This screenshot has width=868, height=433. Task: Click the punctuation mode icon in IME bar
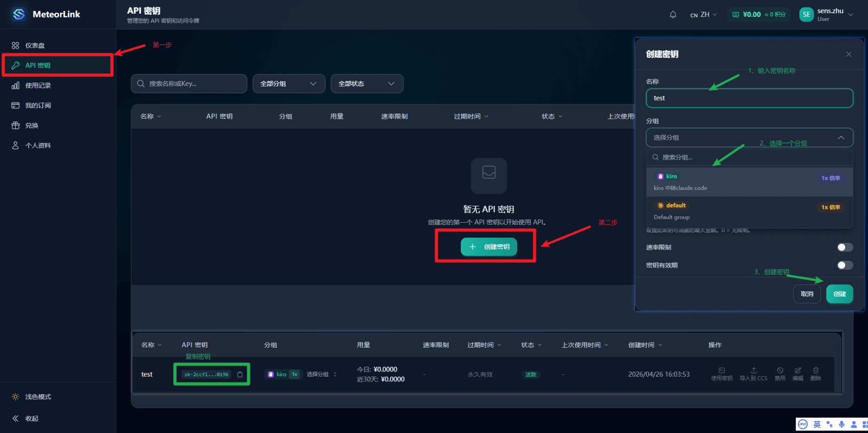(829, 425)
